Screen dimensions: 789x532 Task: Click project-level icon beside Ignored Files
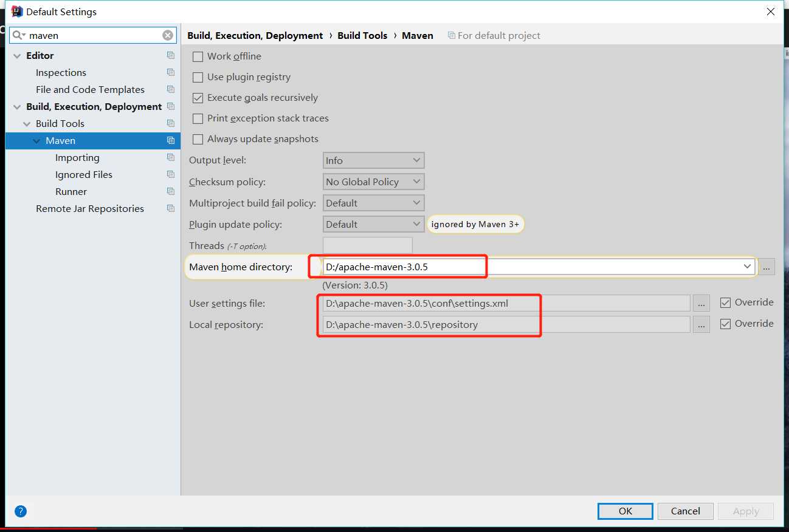pyautogui.click(x=171, y=174)
